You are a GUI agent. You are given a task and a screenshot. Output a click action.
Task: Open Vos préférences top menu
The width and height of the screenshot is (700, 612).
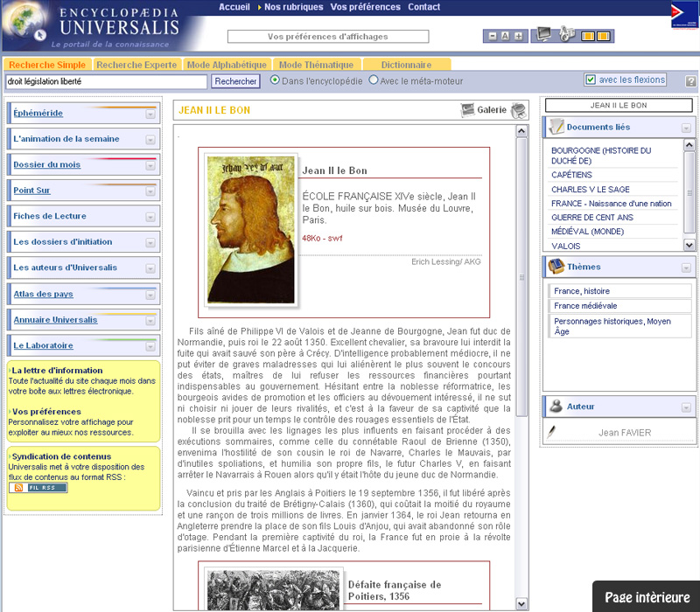[x=365, y=7]
